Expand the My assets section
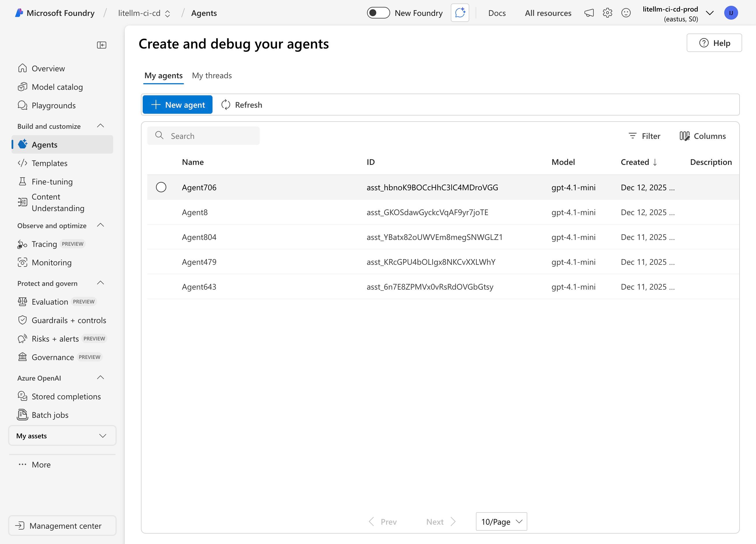 coord(62,436)
